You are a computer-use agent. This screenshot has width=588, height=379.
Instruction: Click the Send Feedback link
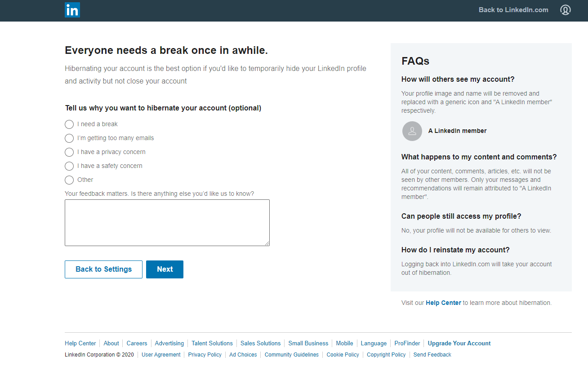pyautogui.click(x=432, y=355)
